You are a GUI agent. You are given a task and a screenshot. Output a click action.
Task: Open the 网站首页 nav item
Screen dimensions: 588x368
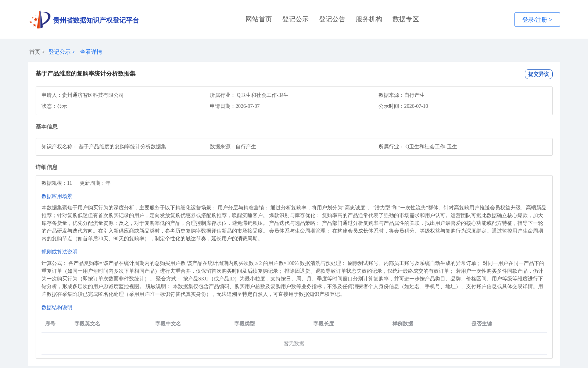click(x=259, y=19)
